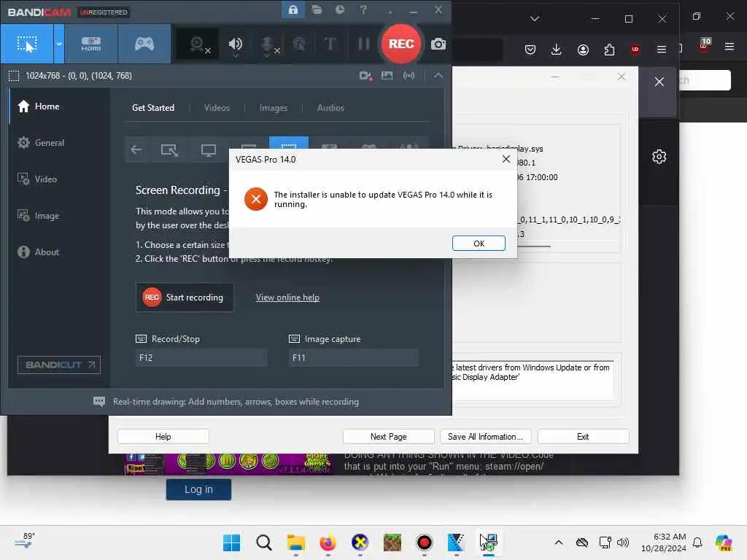The width and height of the screenshot is (747, 560).
Task: Click the Record/Stop hotkey field F12
Action: [x=201, y=357]
